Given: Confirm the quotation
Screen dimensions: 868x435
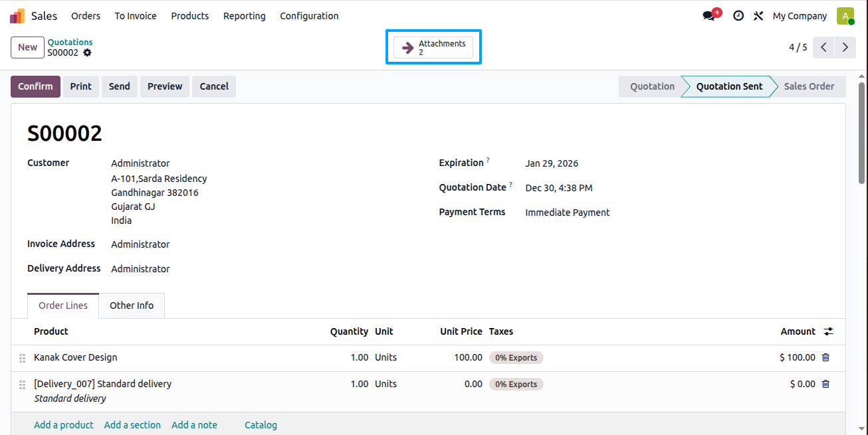Looking at the screenshot, I should (x=35, y=86).
